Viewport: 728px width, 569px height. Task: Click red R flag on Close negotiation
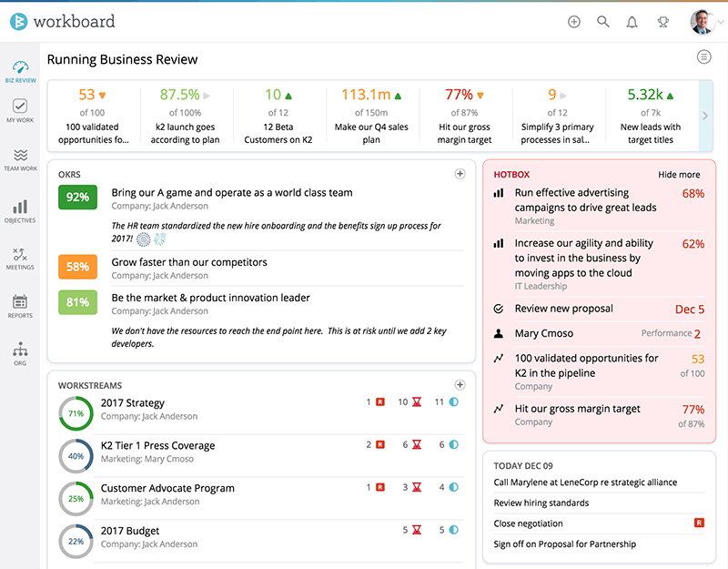[699, 523]
